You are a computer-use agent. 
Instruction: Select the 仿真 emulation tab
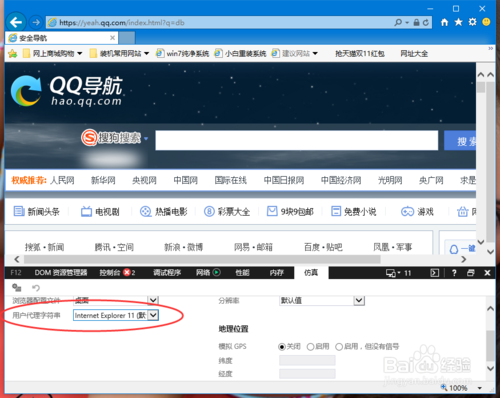311,273
